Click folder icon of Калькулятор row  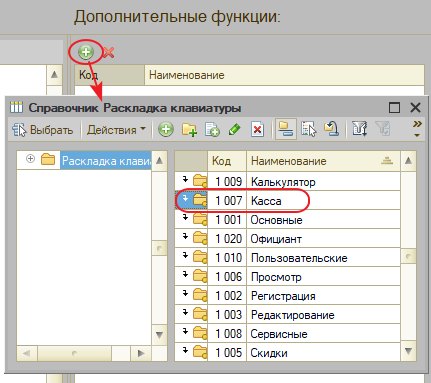(x=200, y=181)
